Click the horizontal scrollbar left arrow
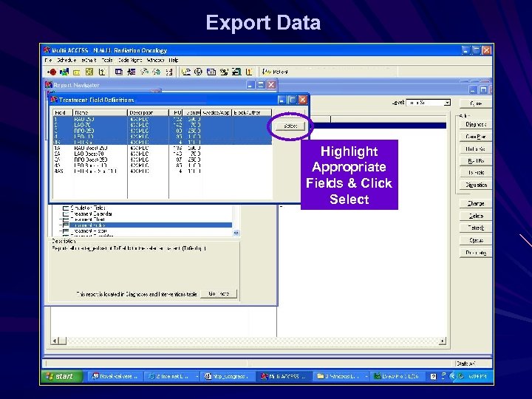The height and width of the screenshot is (399, 532). coord(55,341)
